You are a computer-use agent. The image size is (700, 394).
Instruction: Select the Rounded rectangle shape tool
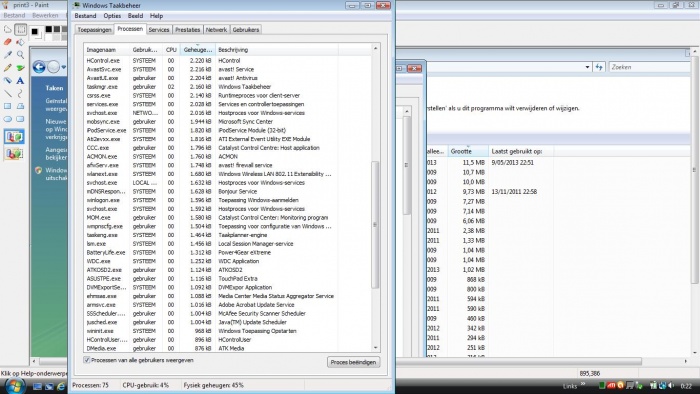point(20,119)
